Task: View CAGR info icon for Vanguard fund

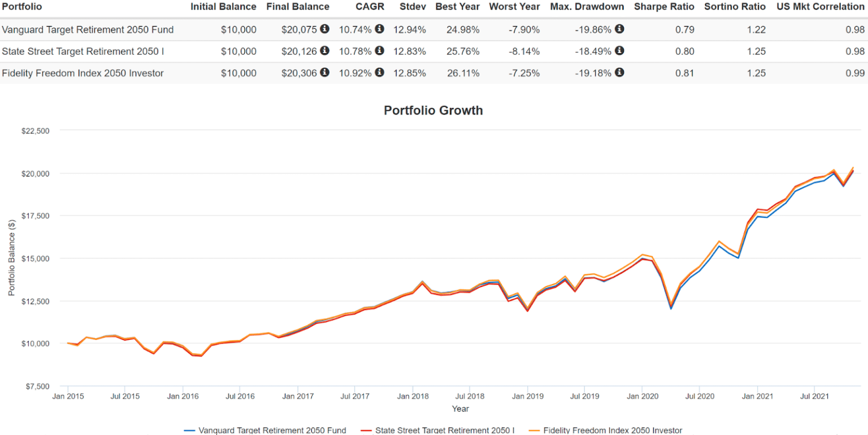Action: coord(379,29)
